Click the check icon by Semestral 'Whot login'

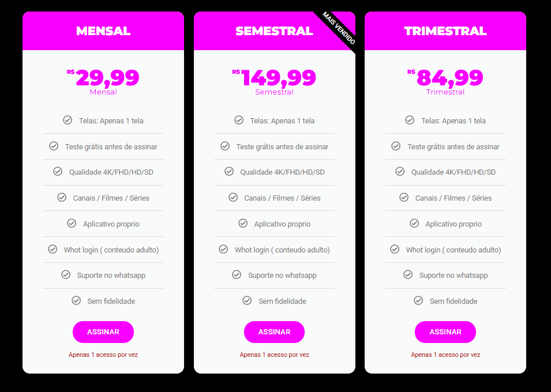pos(223,250)
